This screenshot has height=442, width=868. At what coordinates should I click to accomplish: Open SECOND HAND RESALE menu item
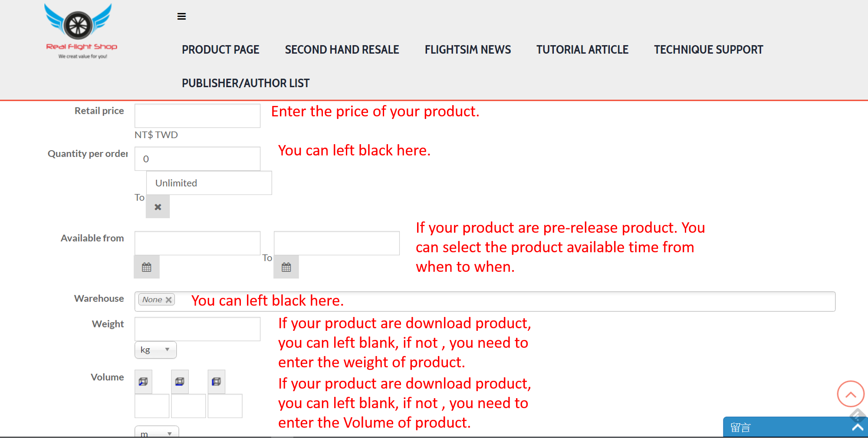coord(342,49)
